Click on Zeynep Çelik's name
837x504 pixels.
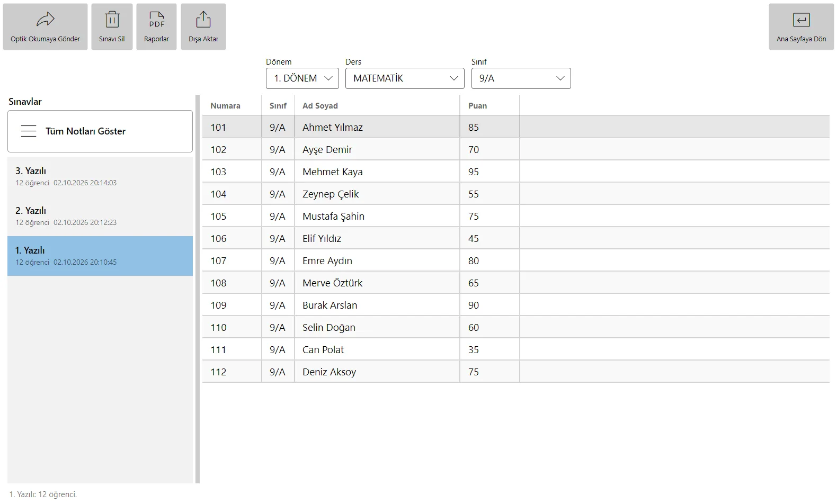331,194
